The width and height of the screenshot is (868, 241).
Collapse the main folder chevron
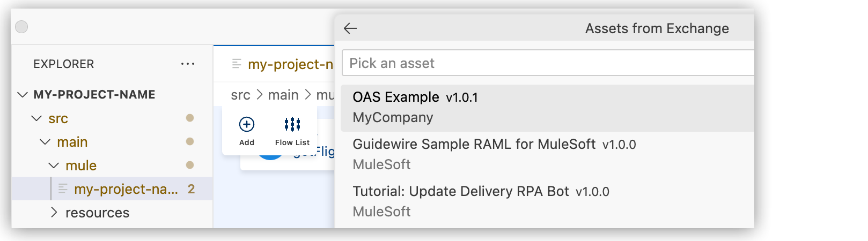tap(45, 142)
